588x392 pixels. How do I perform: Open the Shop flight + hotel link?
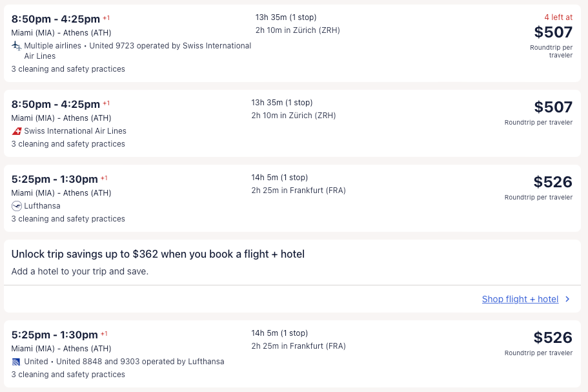click(520, 299)
